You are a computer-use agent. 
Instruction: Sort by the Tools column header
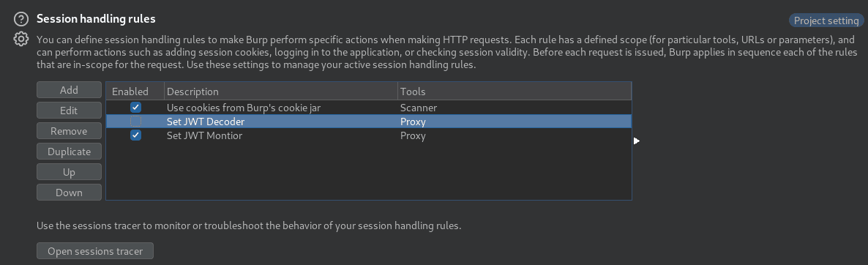point(515,92)
